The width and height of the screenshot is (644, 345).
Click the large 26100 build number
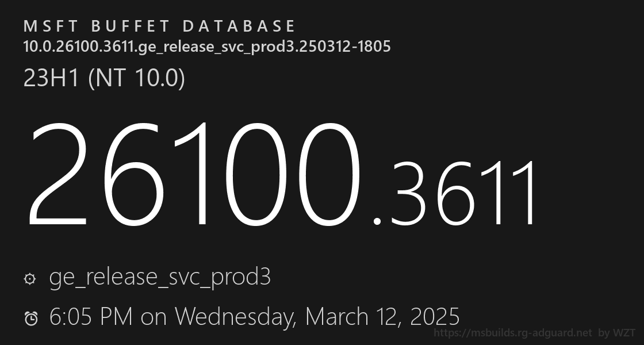194,175
